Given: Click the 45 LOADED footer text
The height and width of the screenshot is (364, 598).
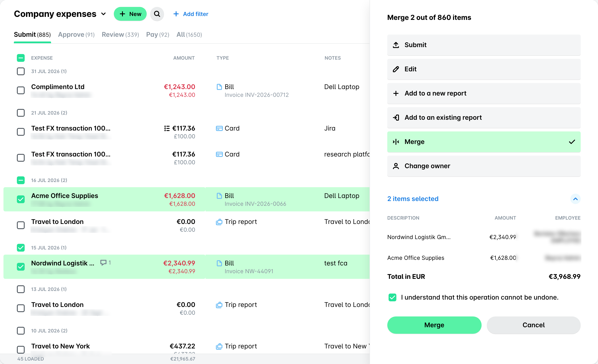Looking at the screenshot, I should click(31, 359).
